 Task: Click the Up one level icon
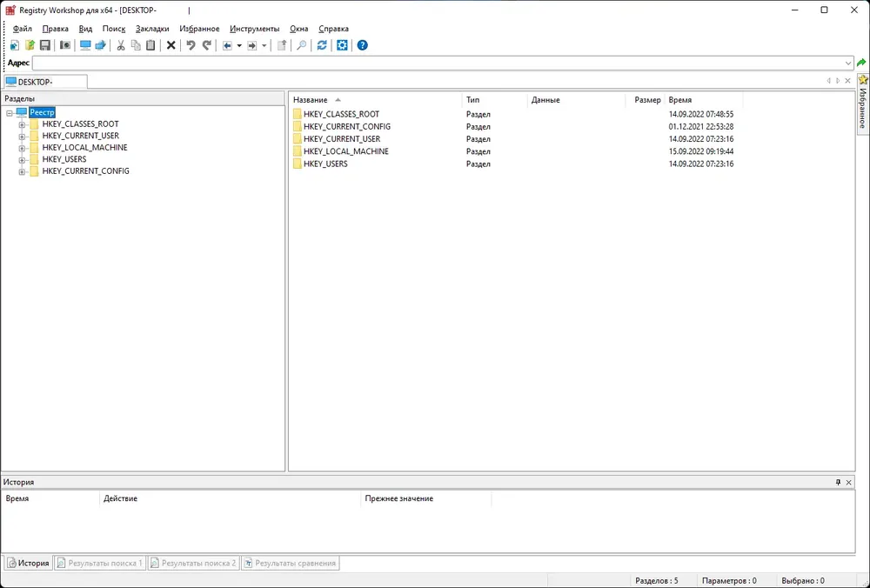(282, 45)
